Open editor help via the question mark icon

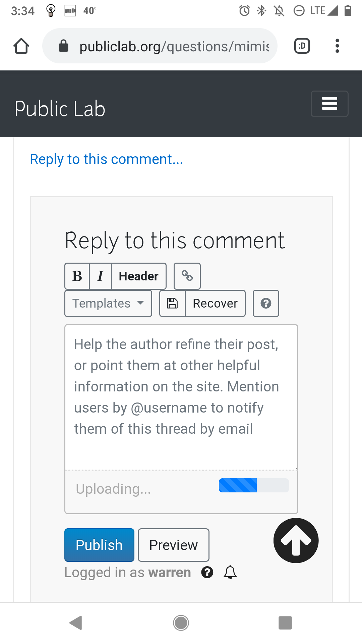pyautogui.click(x=265, y=303)
